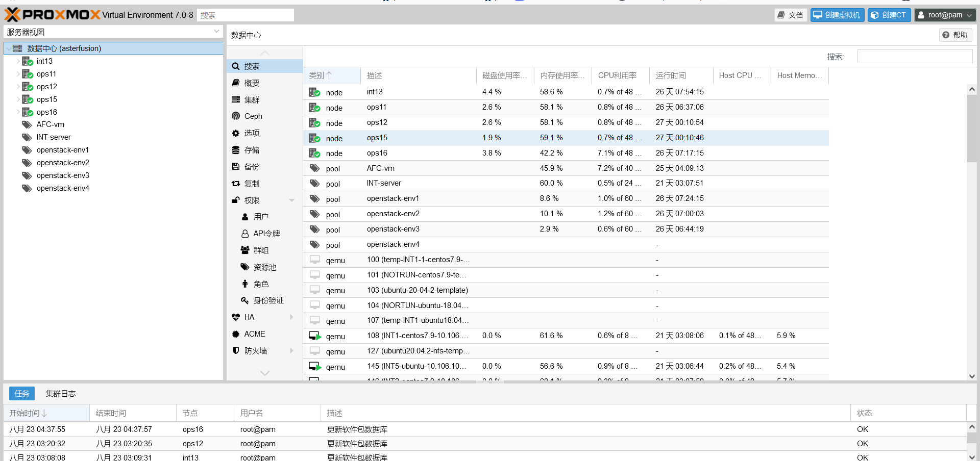The image size is (980, 461).
Task: Expand the ops16 node in tree
Action: (x=18, y=112)
